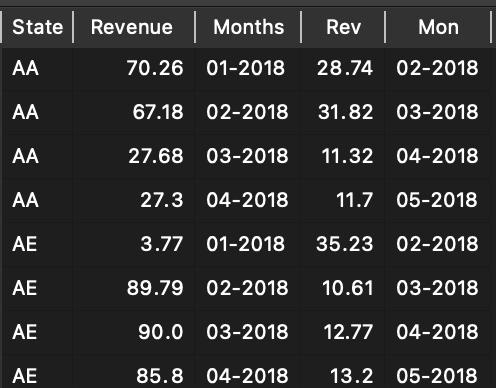496x388 pixels.
Task: Click the cell with value 67.18
Action: (x=134, y=112)
